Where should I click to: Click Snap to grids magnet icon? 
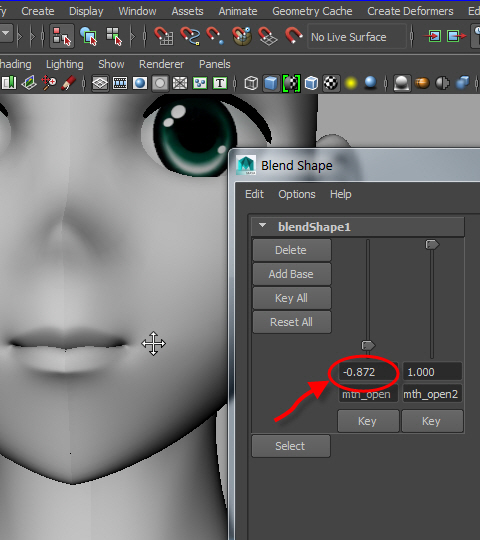pos(164,36)
